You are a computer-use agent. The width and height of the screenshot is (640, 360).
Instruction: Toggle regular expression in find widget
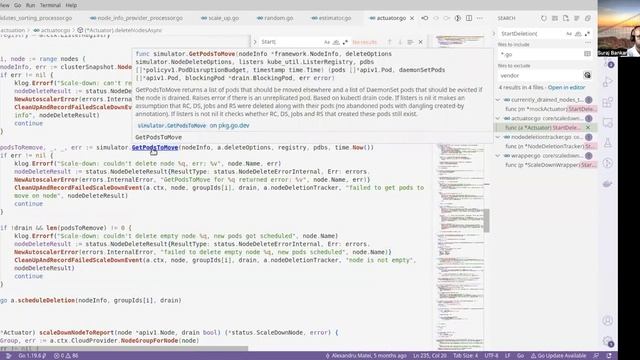345,42
